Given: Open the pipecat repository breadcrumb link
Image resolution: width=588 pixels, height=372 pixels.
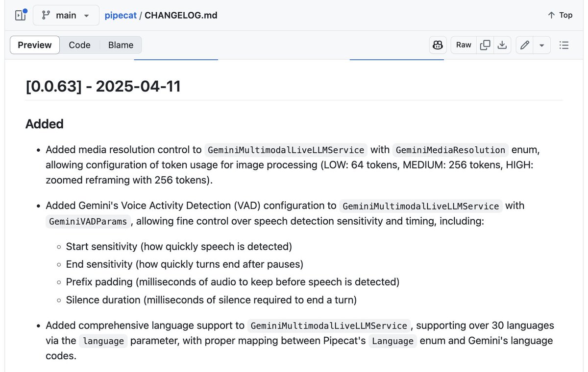Looking at the screenshot, I should point(121,15).
